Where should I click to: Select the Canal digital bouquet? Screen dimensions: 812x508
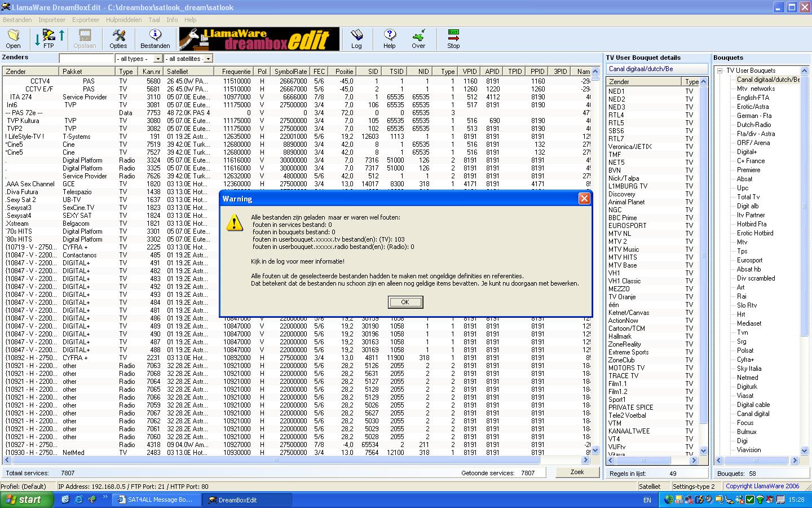[x=753, y=414]
